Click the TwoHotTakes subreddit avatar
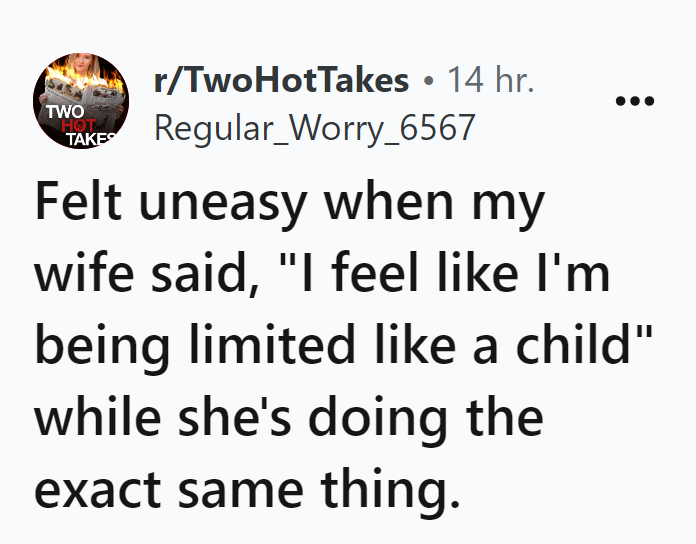Screen dimensions: 696x544 coord(80,102)
